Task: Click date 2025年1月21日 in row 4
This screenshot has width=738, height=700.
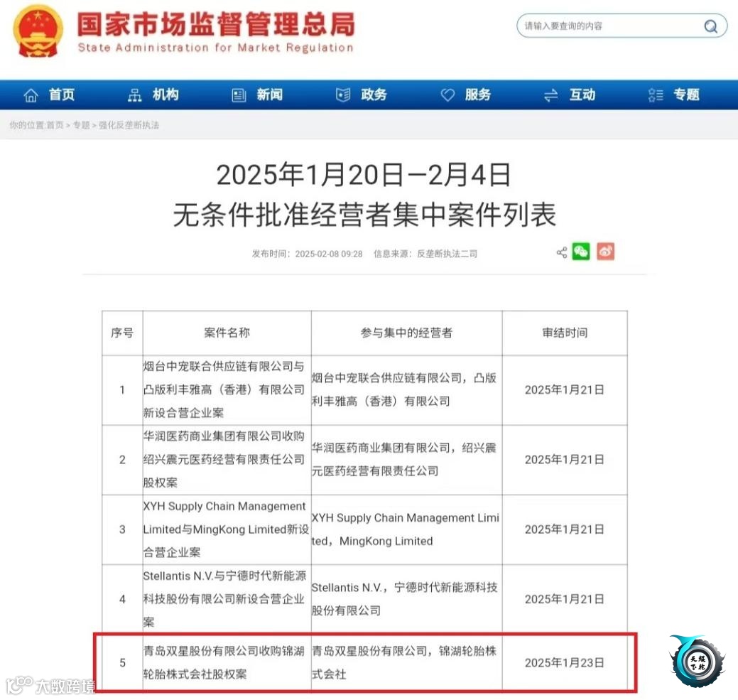Action: point(564,599)
